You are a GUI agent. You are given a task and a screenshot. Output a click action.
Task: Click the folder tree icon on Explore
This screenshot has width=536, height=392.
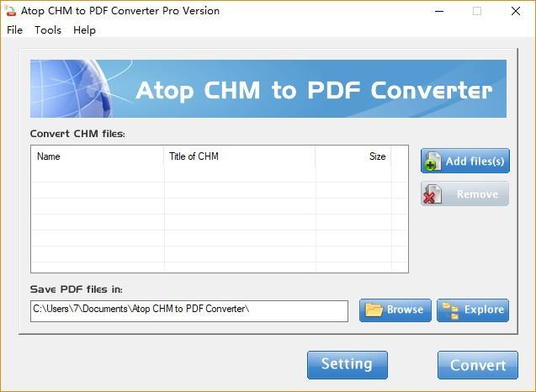click(x=450, y=310)
